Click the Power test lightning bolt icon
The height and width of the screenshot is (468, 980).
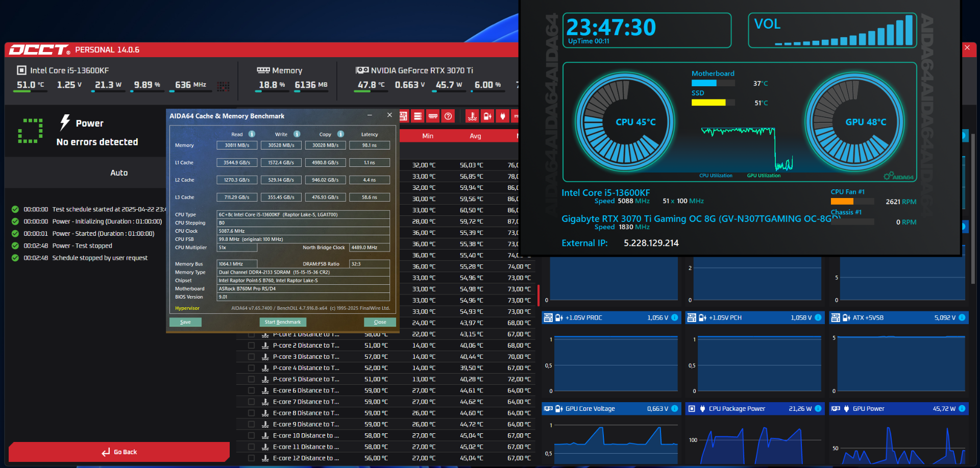65,122
